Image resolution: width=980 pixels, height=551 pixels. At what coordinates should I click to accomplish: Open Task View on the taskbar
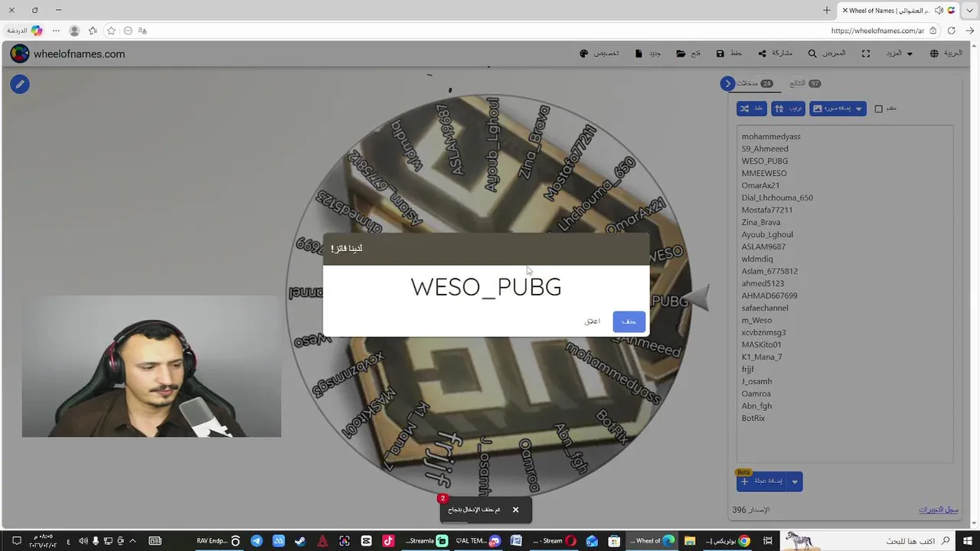pos(767,540)
